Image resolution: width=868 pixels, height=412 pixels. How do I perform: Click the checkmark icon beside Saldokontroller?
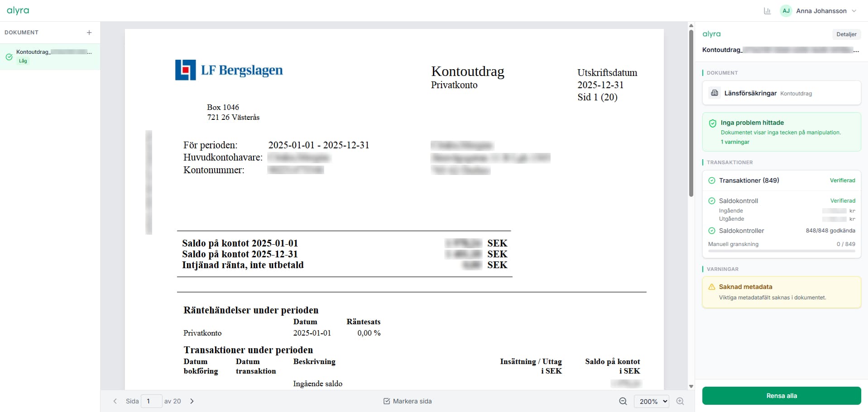712,231
